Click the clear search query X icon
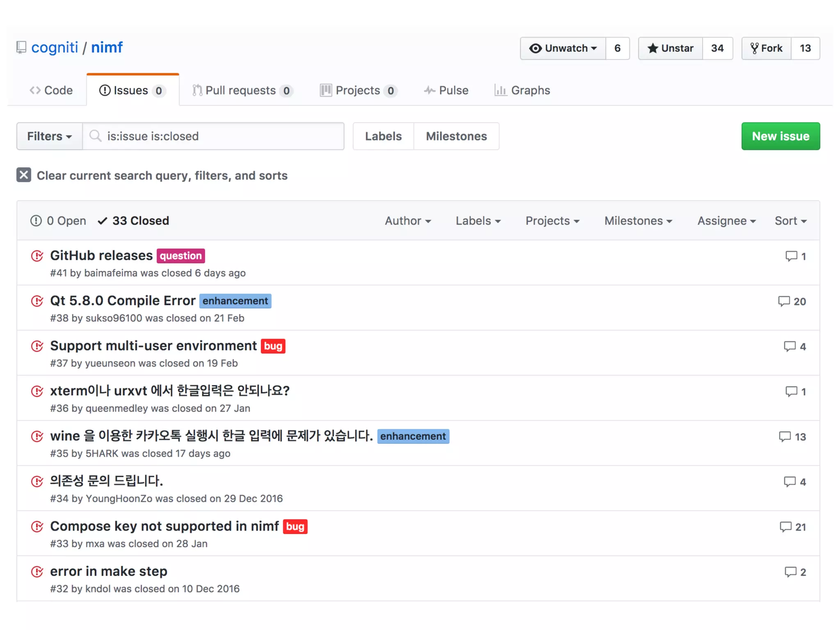The image size is (840, 630). (24, 175)
